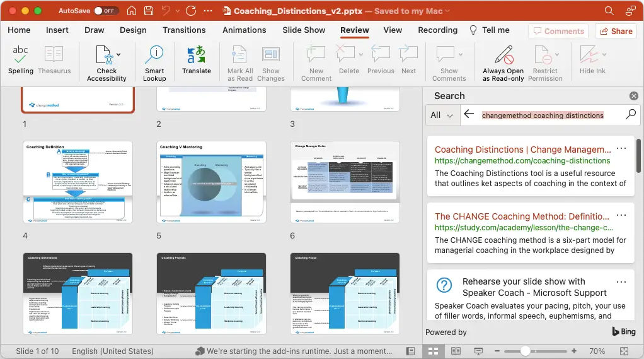Open options for Coaching Distinctions search result
Image resolution: width=644 pixels, height=359 pixels.
point(621,148)
